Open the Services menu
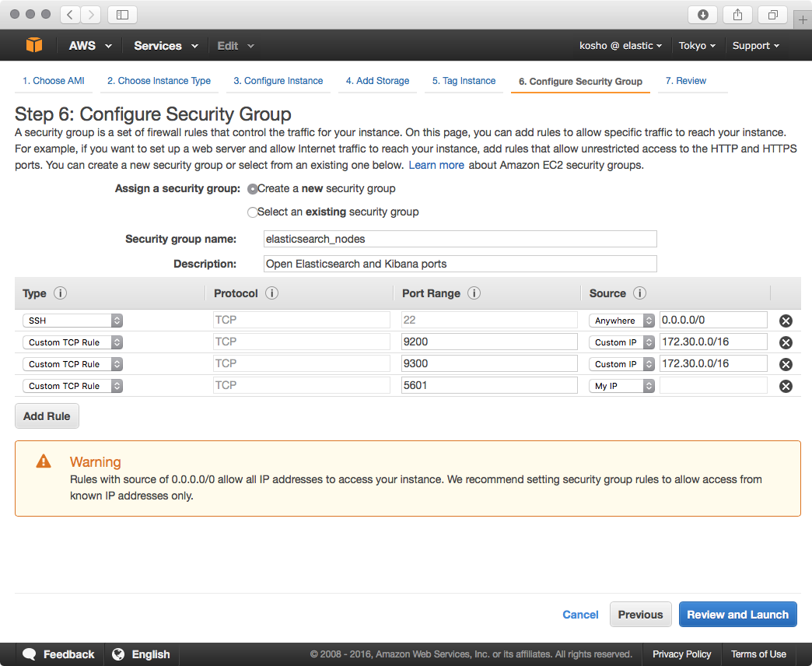The width and height of the screenshot is (812, 666). tap(165, 46)
